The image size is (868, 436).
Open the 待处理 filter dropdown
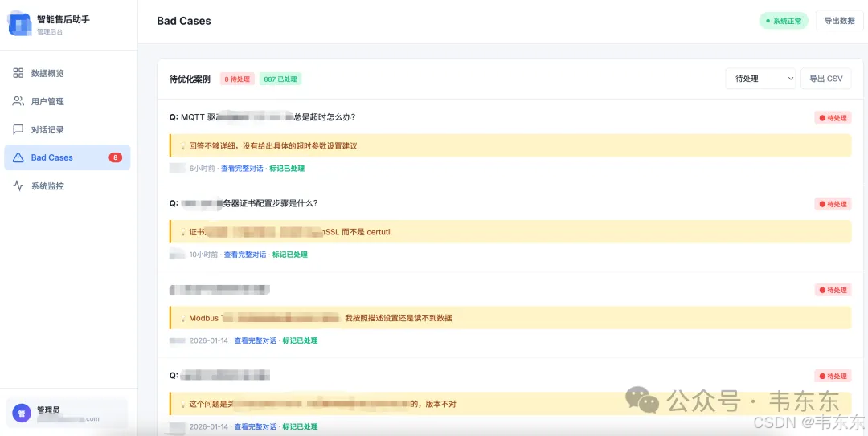click(760, 79)
